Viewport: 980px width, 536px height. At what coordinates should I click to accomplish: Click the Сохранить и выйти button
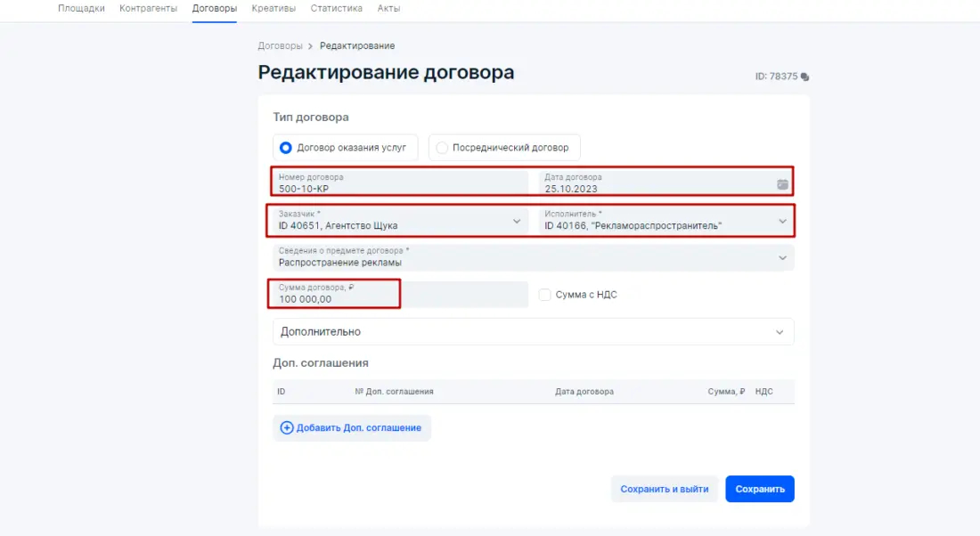pyautogui.click(x=665, y=489)
